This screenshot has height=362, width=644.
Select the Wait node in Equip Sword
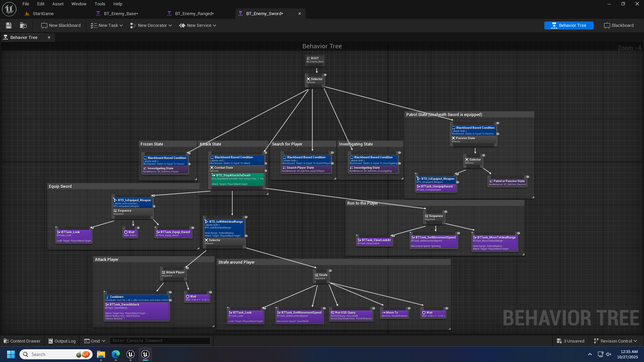(130, 234)
